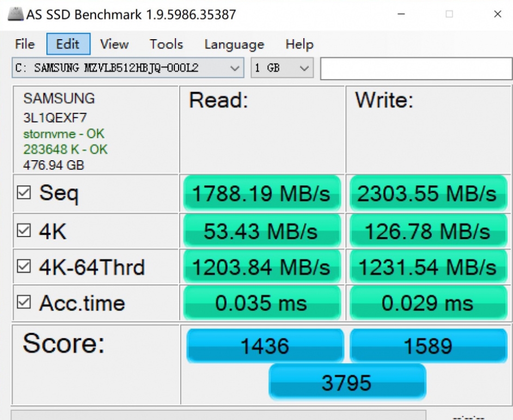Click the write score 1589
Viewport: 513px width, 420px height.
pos(428,346)
